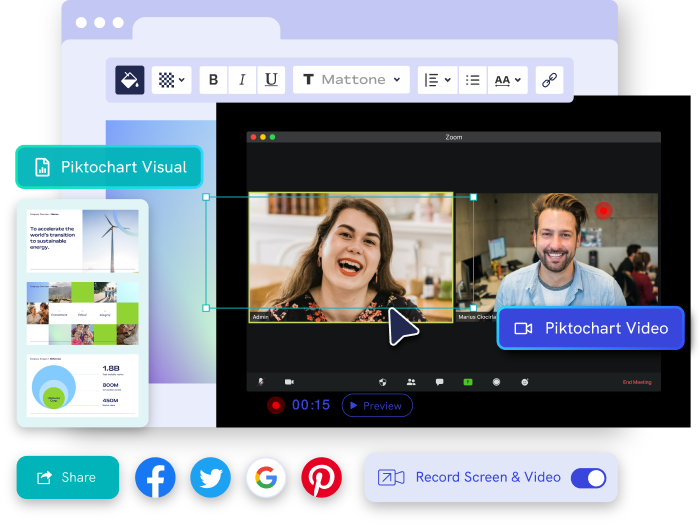
Task: Toggle camera in Zoom toolbar
Action: point(289,382)
